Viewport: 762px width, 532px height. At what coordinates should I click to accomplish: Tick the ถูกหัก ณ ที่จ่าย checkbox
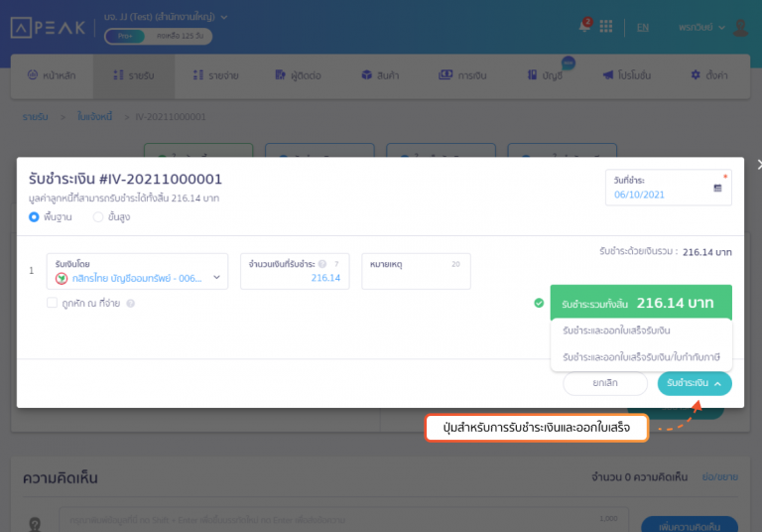(x=52, y=303)
